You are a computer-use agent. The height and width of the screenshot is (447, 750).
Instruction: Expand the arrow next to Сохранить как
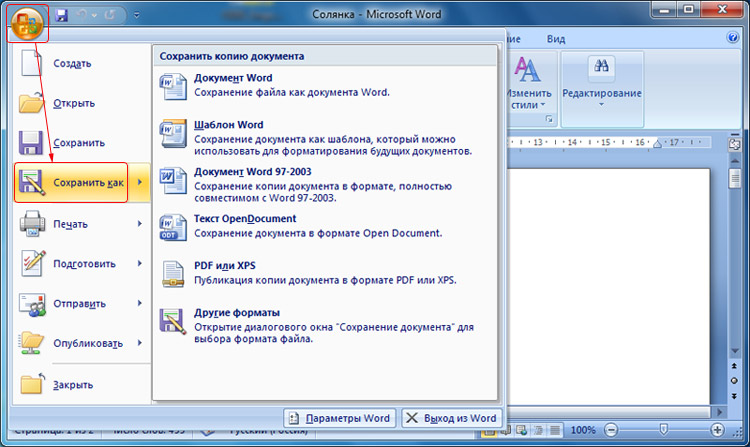(140, 182)
